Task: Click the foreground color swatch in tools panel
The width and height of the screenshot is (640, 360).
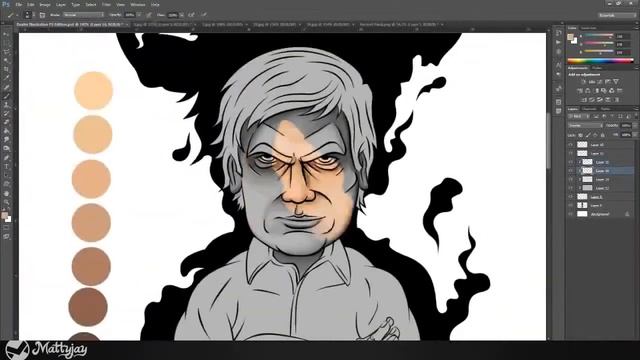Action: click(x=4, y=216)
